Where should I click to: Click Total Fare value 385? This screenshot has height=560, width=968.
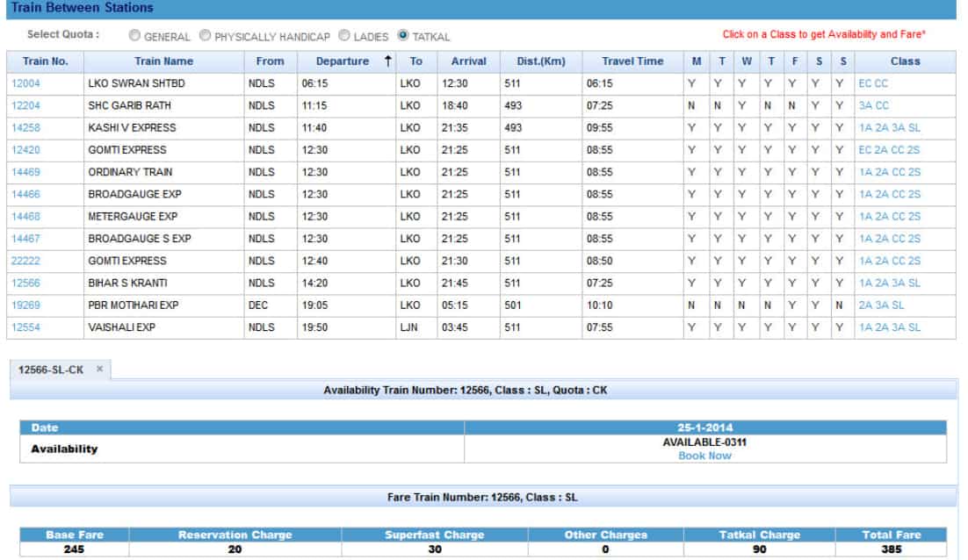(x=892, y=549)
